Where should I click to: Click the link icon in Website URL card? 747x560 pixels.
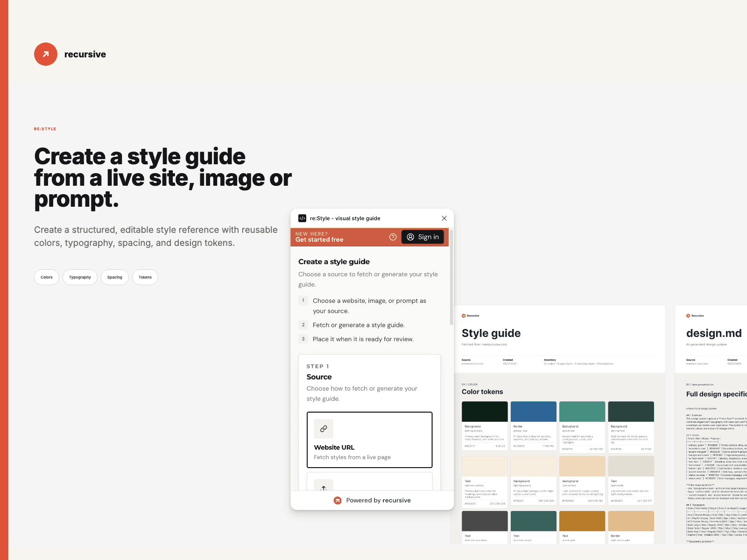click(324, 429)
